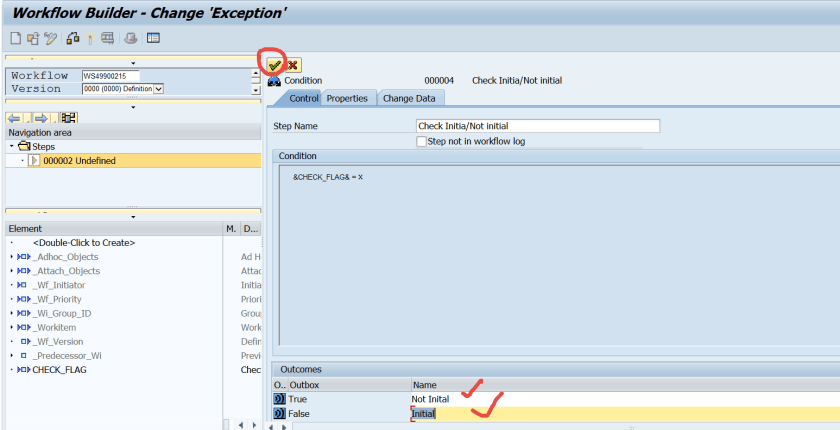
Task: Expand the _Workitem element
Action: pos(12,327)
